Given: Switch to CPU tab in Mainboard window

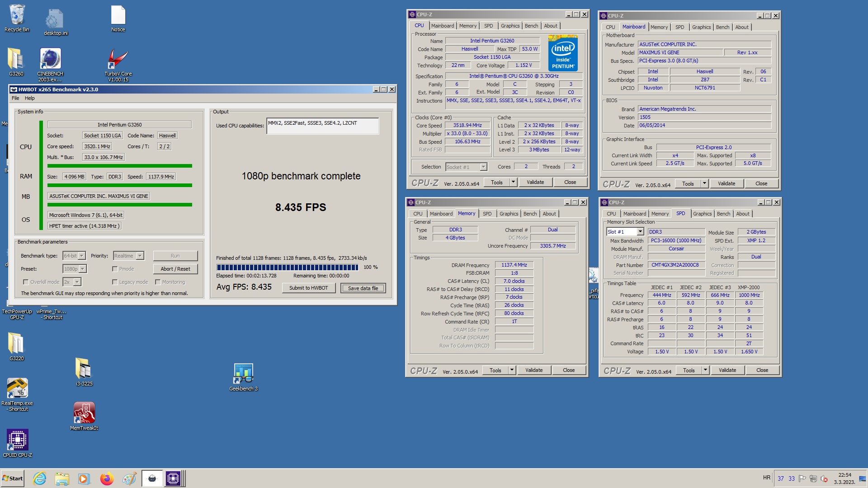Looking at the screenshot, I should click(x=610, y=27).
